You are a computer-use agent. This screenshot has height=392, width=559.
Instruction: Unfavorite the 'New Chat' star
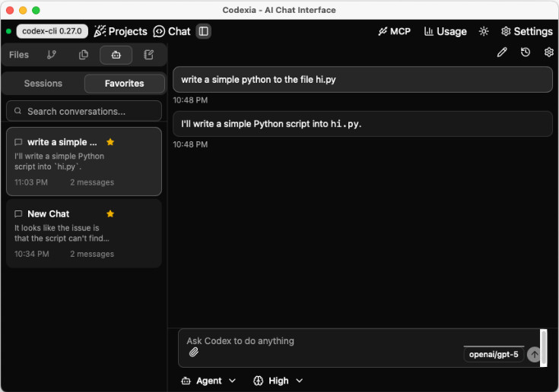coord(110,213)
